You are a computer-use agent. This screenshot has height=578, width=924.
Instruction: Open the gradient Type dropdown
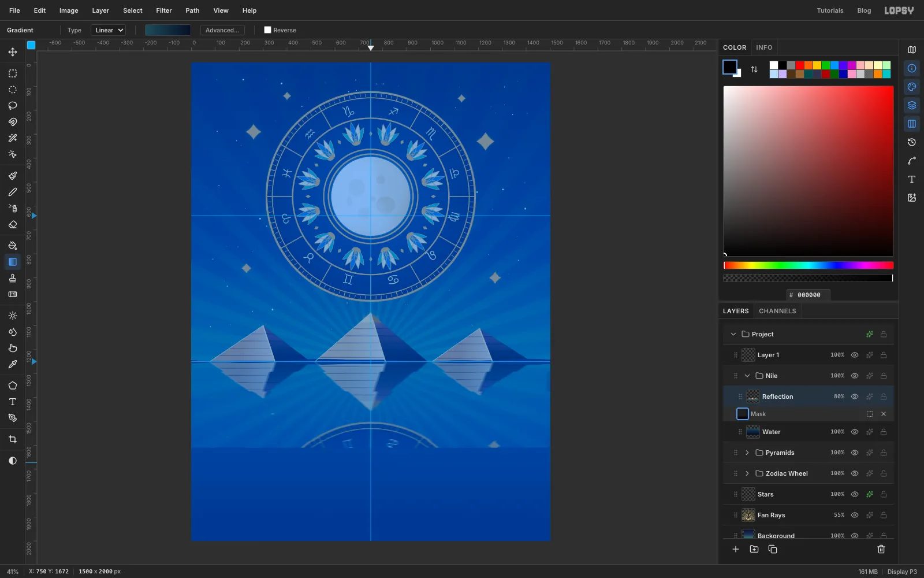tap(109, 30)
